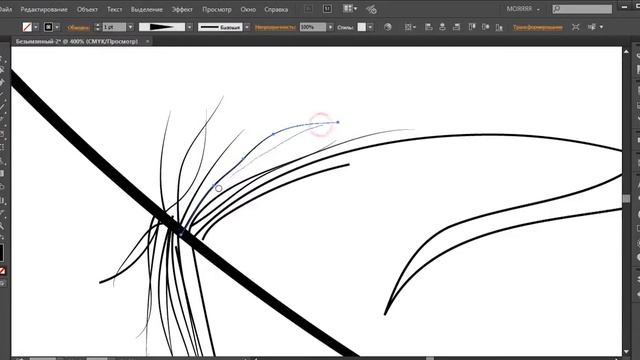Click the vertical scrollbar down arrow
Image resolution: width=640 pixels, height=360 pixels.
pos(626,351)
